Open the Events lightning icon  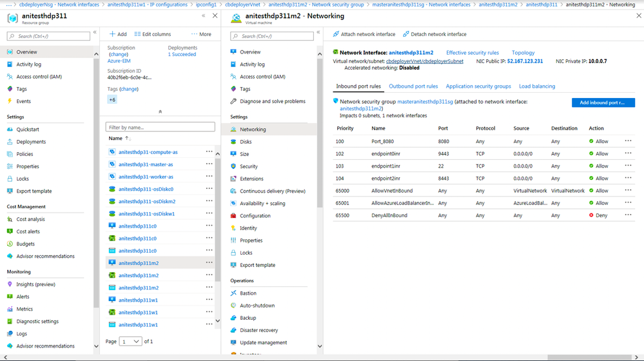(x=10, y=101)
